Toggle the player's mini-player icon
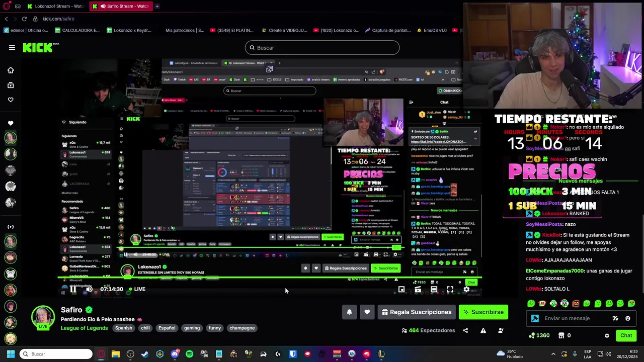The height and width of the screenshot is (362, 644). [x=401, y=290]
